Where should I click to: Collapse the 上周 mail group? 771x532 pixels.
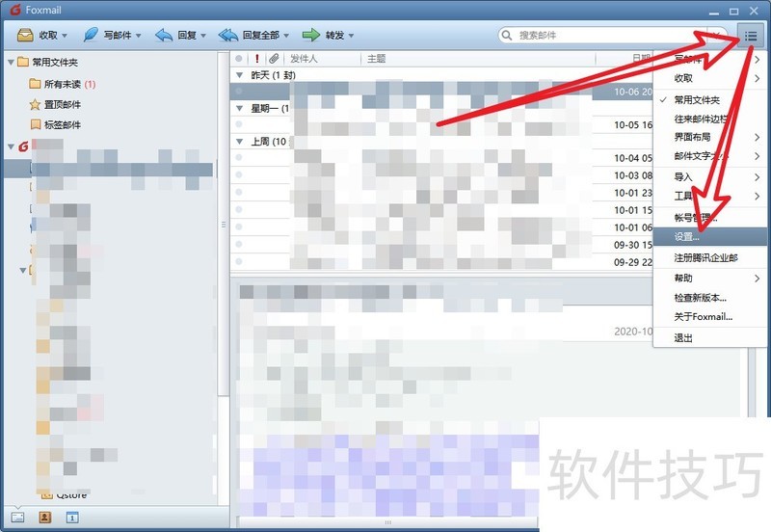239,142
